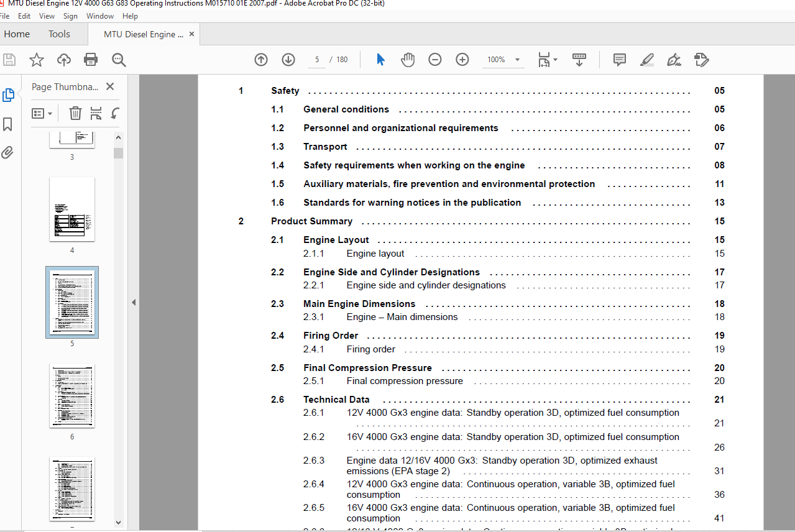The height and width of the screenshot is (532, 795).
Task: Select the Highlight text pen
Action: coord(646,60)
